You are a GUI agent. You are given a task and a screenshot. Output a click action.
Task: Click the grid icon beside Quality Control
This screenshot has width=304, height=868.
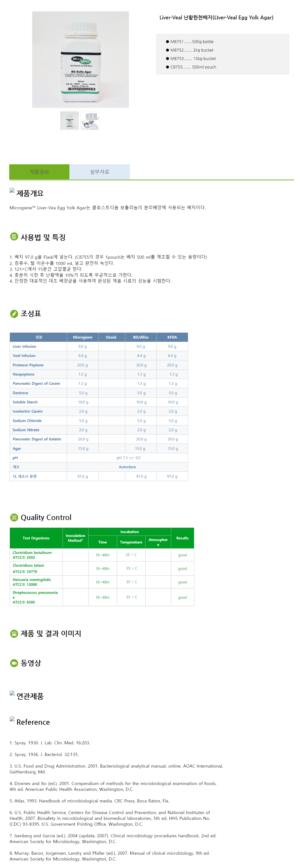coord(14,517)
